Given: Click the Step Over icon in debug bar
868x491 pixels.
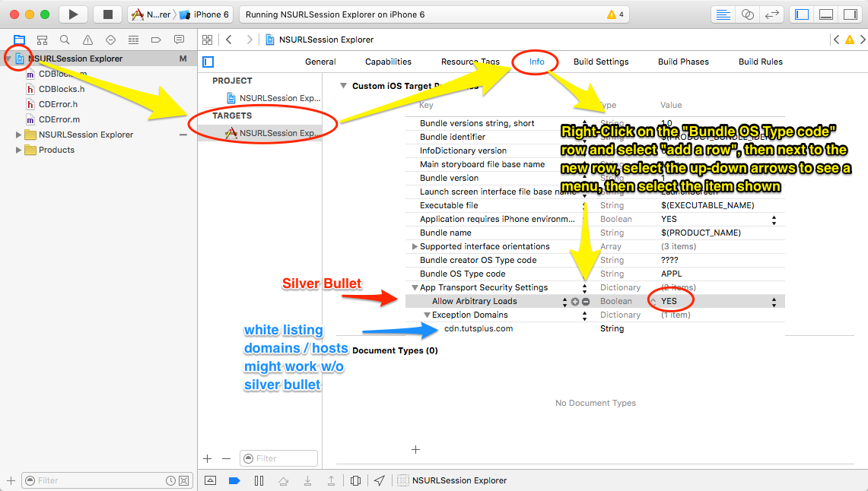Looking at the screenshot, I should 284,480.
